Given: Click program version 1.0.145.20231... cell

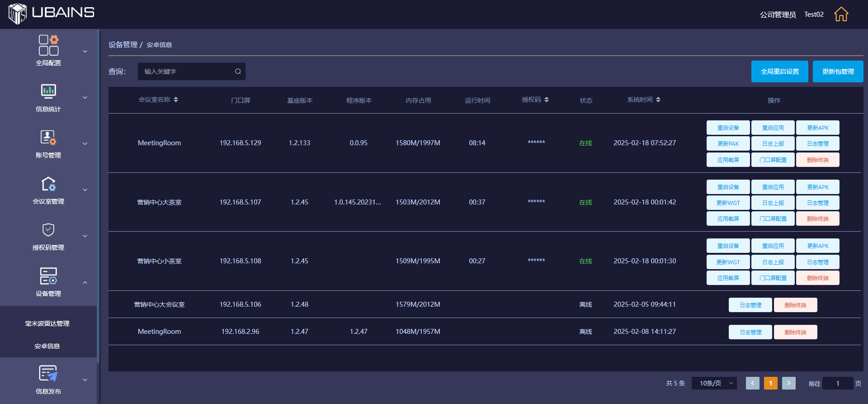Looking at the screenshot, I should click(x=358, y=202).
